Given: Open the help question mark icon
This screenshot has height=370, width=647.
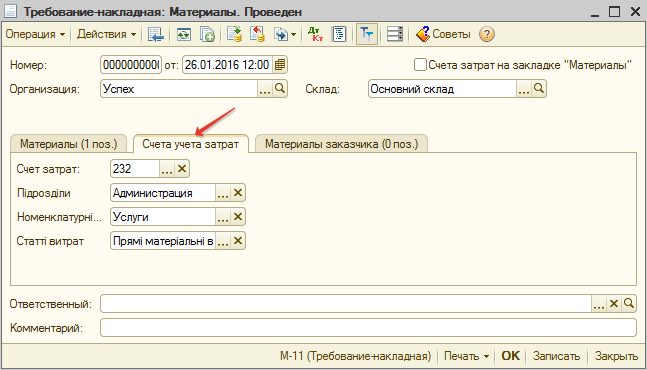Looking at the screenshot, I should click(487, 34).
